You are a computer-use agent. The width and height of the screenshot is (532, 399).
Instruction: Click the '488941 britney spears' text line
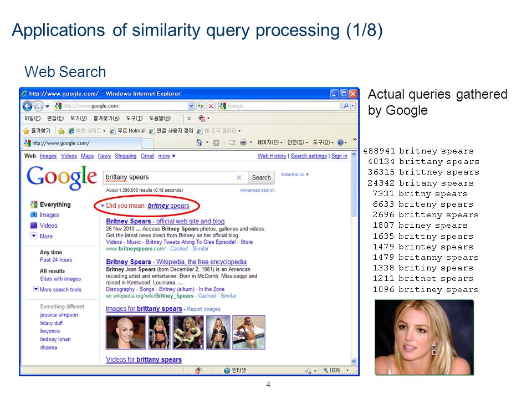418,151
